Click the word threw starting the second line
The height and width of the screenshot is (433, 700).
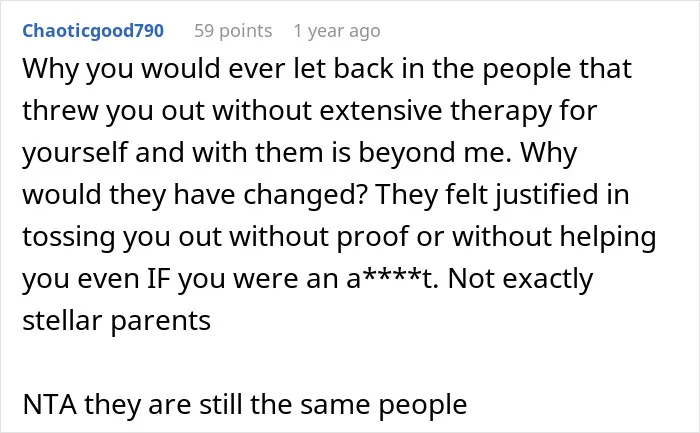click(x=60, y=111)
